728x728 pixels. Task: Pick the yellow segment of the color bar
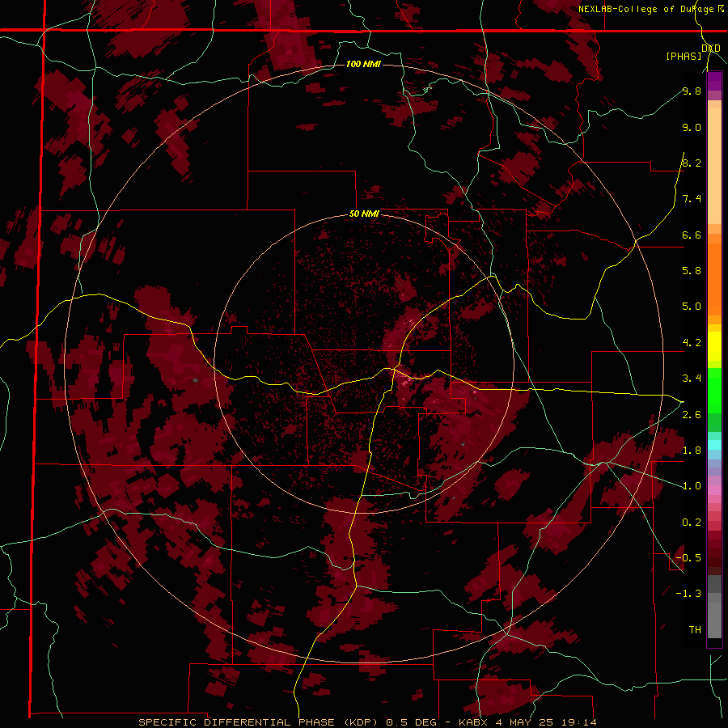click(x=714, y=346)
